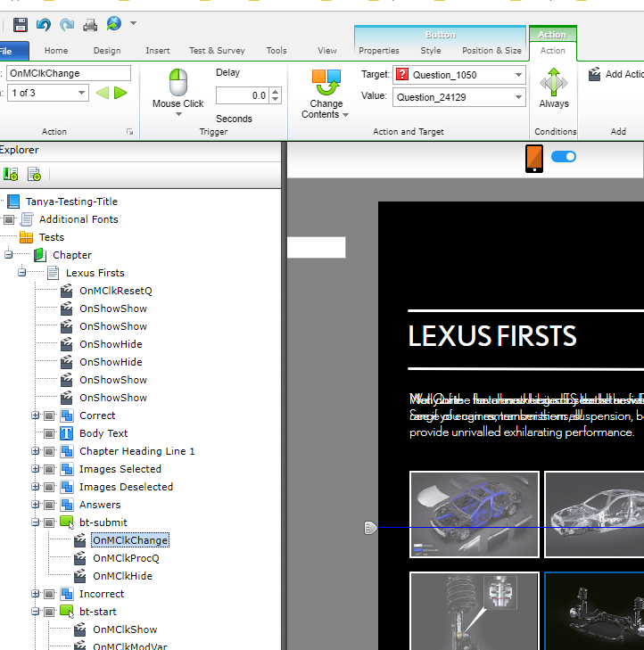The width and height of the screenshot is (644, 650).
Task: Click the Add Action button
Action: (x=615, y=74)
